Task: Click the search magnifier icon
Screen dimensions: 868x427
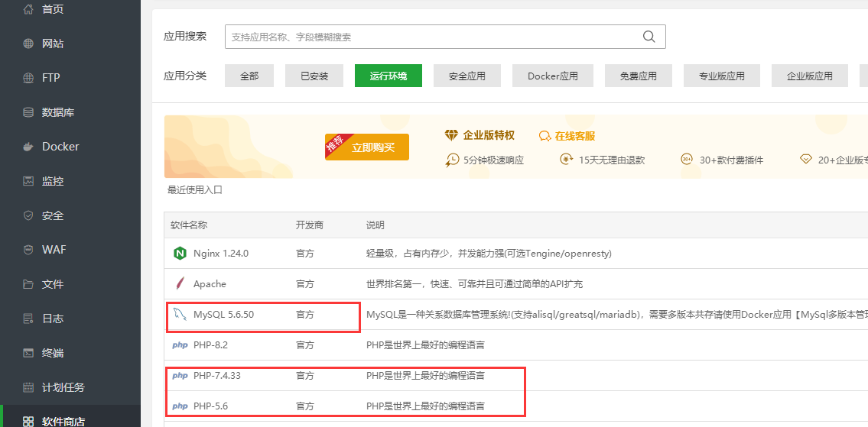Action: pos(649,37)
